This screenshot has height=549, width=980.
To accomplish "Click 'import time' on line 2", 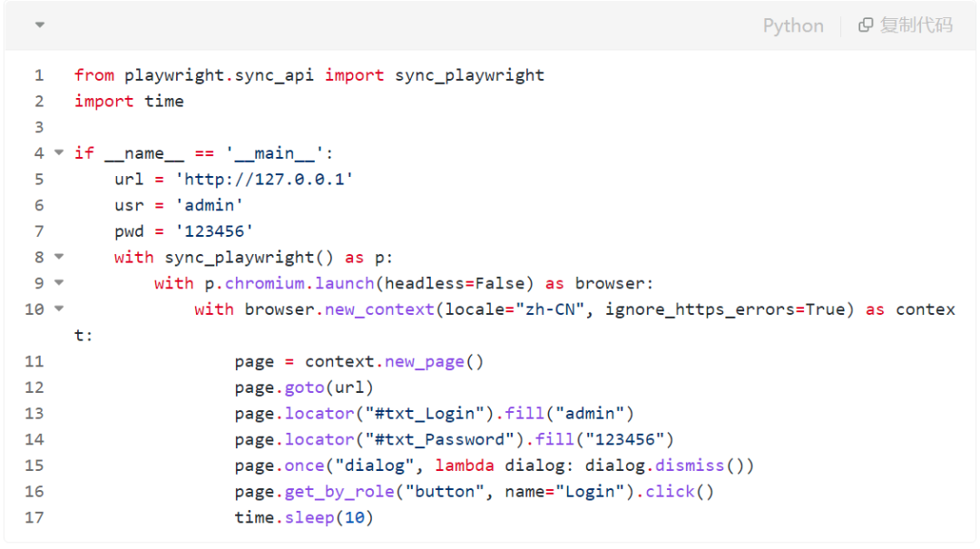I will click(x=129, y=102).
